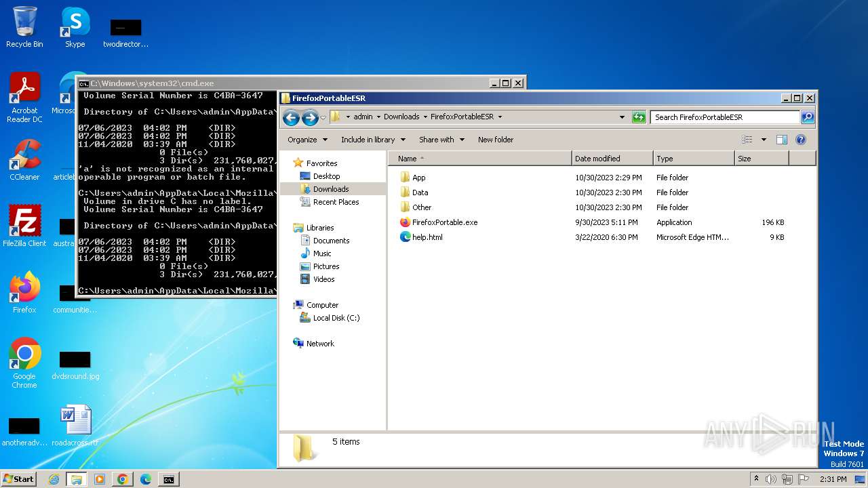Open Internet Explorer from the taskbar
The width and height of the screenshot is (868, 488).
pos(54,479)
